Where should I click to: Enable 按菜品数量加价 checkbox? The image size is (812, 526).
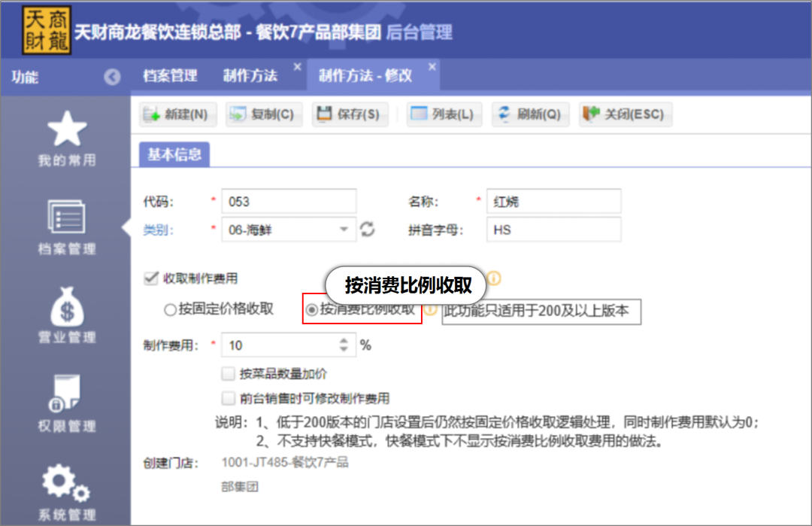click(x=228, y=373)
